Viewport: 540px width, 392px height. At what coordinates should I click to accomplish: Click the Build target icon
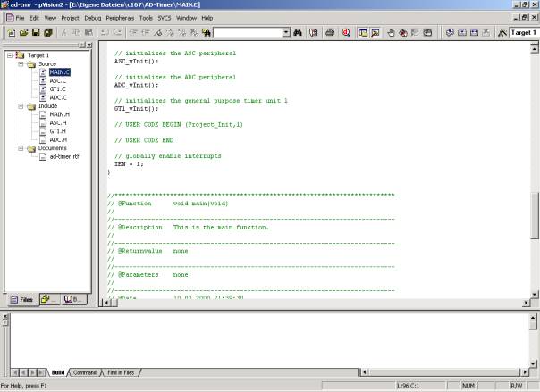pos(462,33)
